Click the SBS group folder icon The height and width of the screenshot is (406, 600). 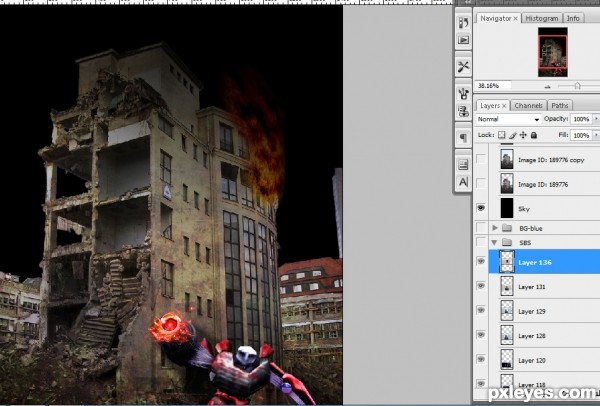tap(507, 242)
